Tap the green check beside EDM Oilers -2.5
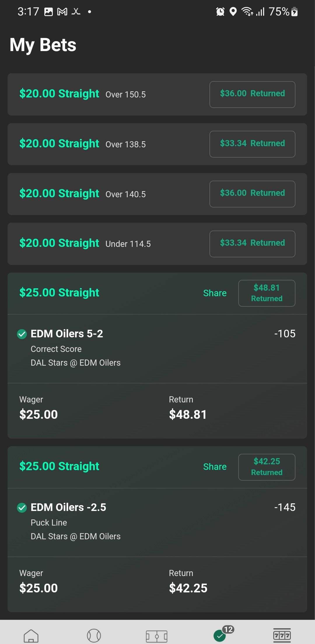 22,508
